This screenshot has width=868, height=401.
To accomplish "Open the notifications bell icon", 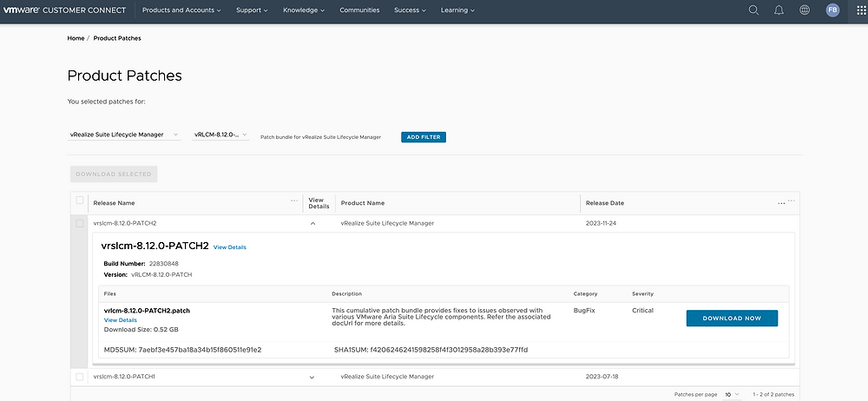I will (x=779, y=10).
